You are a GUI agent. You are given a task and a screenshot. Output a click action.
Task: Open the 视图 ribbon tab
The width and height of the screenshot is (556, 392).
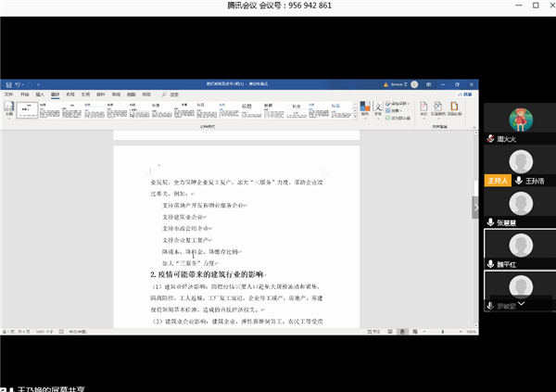point(132,95)
